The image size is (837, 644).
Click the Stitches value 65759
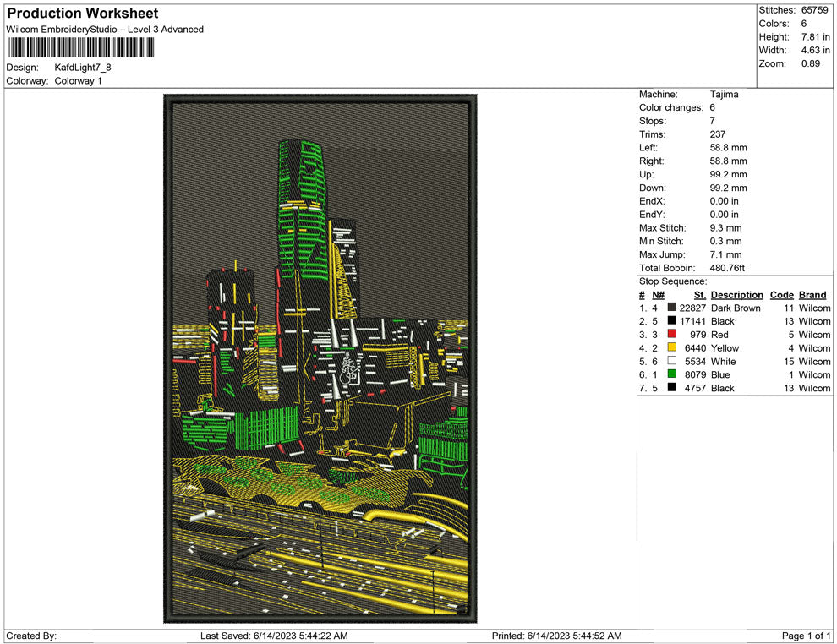(816, 10)
